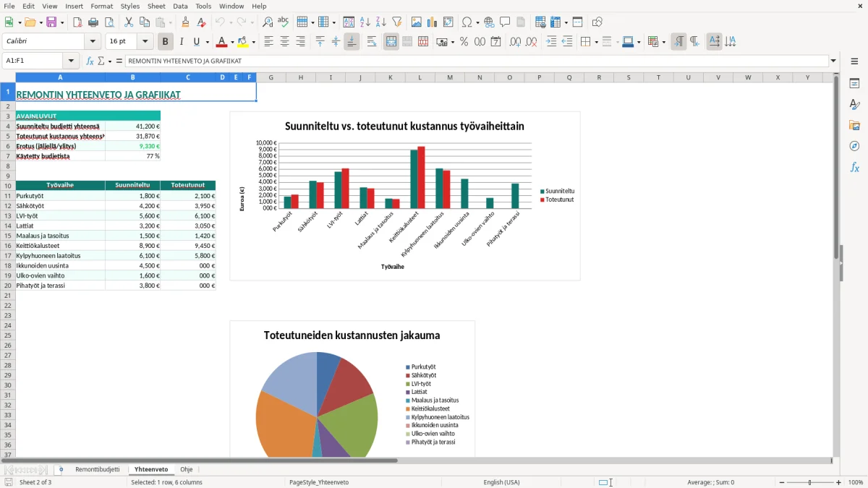Cut the selection with scissors icon

pos(129,22)
